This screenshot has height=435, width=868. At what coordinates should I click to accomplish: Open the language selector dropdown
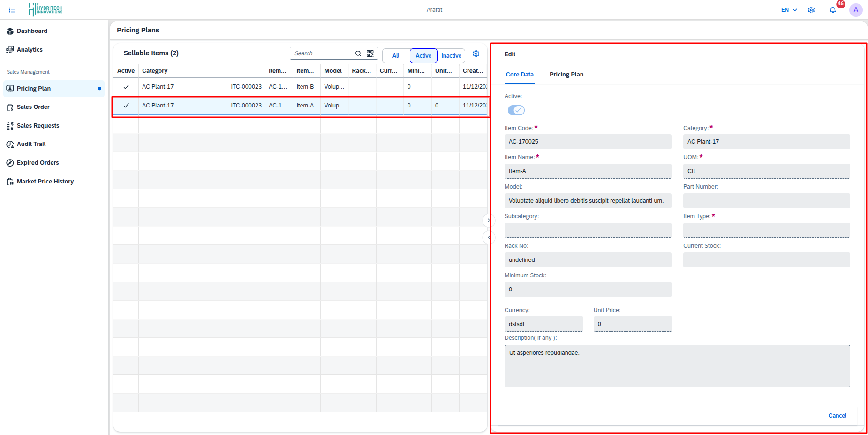click(788, 9)
